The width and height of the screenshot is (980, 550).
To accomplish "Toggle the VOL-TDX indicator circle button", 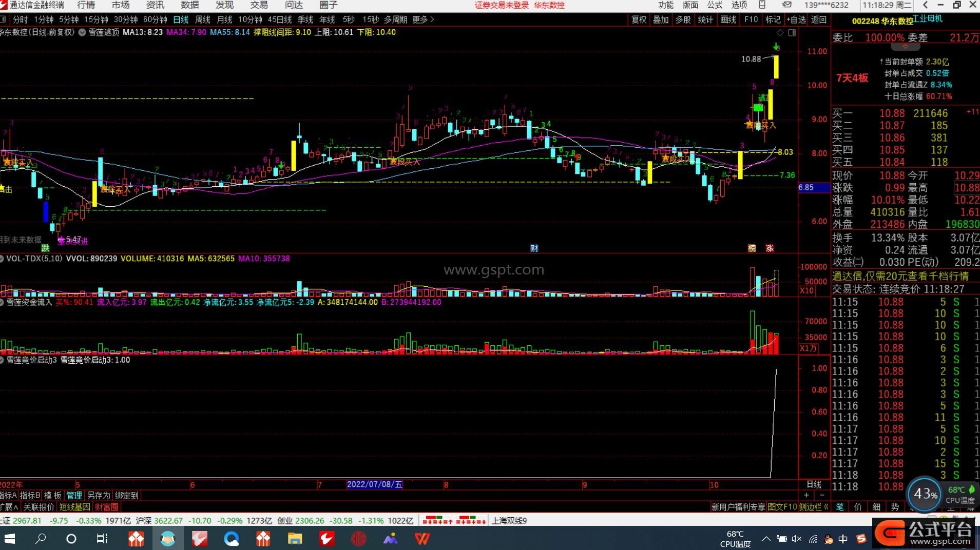I will click(2, 259).
